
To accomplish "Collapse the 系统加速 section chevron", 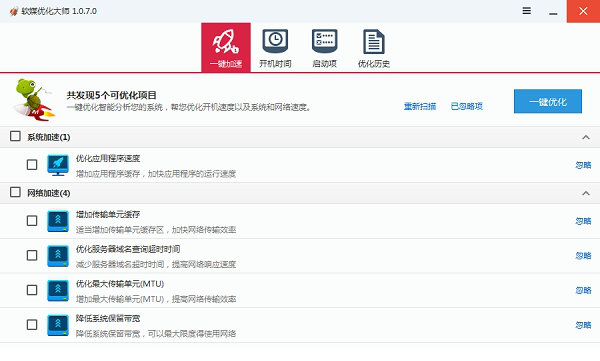I will [x=585, y=137].
